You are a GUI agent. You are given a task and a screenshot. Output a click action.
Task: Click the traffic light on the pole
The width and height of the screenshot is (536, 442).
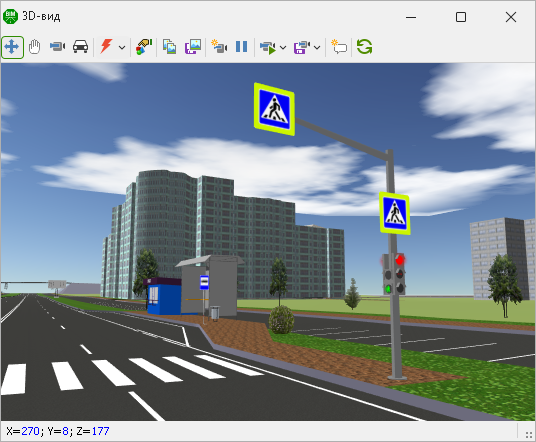pyautogui.click(x=394, y=274)
